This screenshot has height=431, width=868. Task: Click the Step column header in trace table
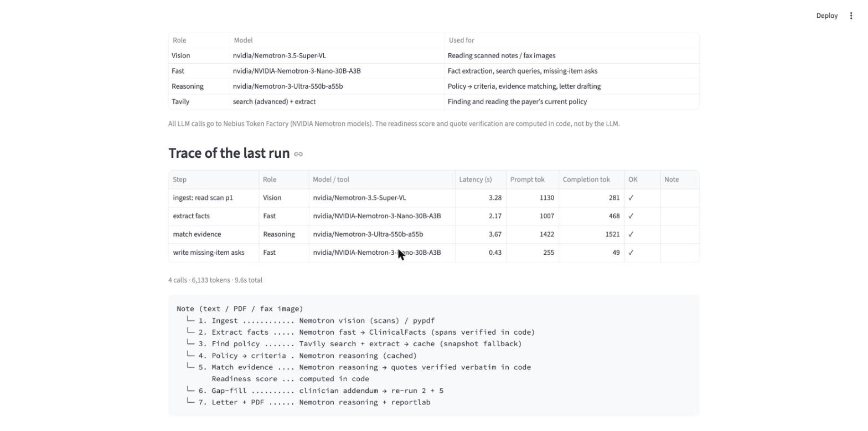214,179
